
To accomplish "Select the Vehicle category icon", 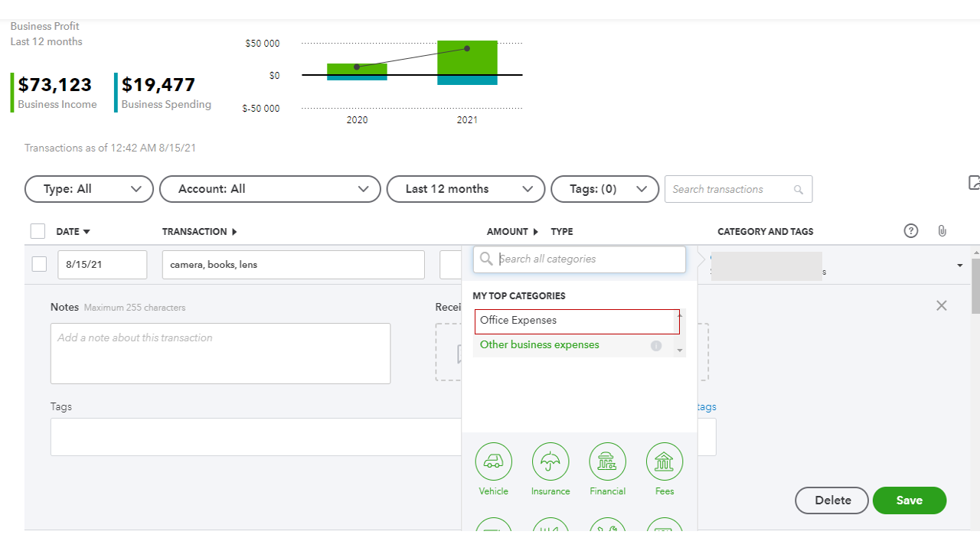I will pos(494,461).
